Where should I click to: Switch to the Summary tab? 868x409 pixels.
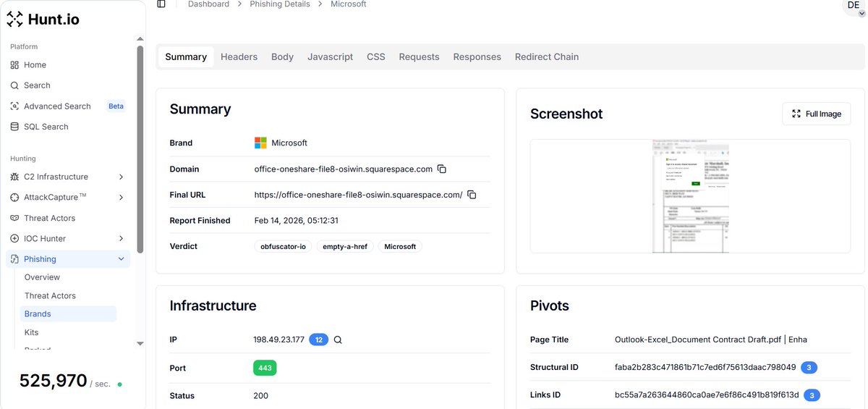[186, 57]
